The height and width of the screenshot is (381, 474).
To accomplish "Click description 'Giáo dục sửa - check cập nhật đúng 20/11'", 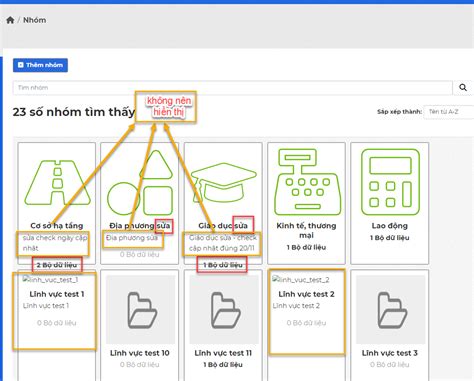I will [x=223, y=243].
